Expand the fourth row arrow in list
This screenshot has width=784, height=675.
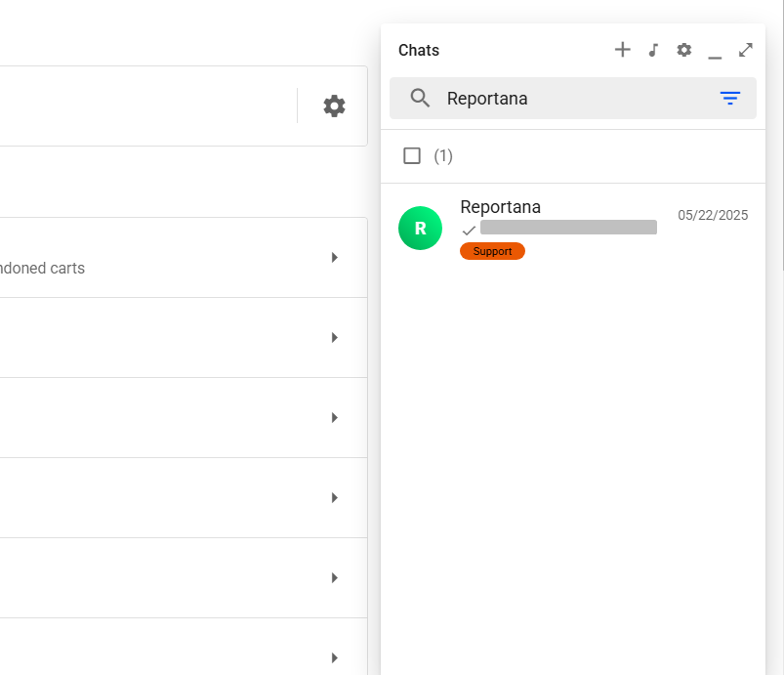coord(334,498)
